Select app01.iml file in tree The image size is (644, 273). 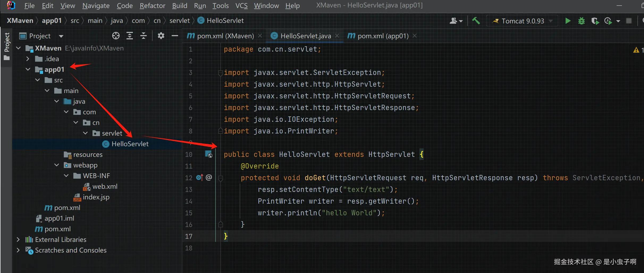click(x=59, y=218)
